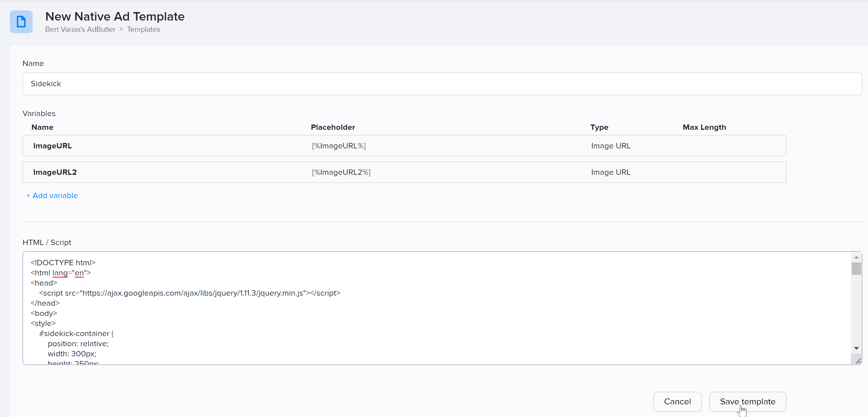Click the script editor scrollbar thumb
Viewport: 868px width, 417px height.
click(856, 269)
